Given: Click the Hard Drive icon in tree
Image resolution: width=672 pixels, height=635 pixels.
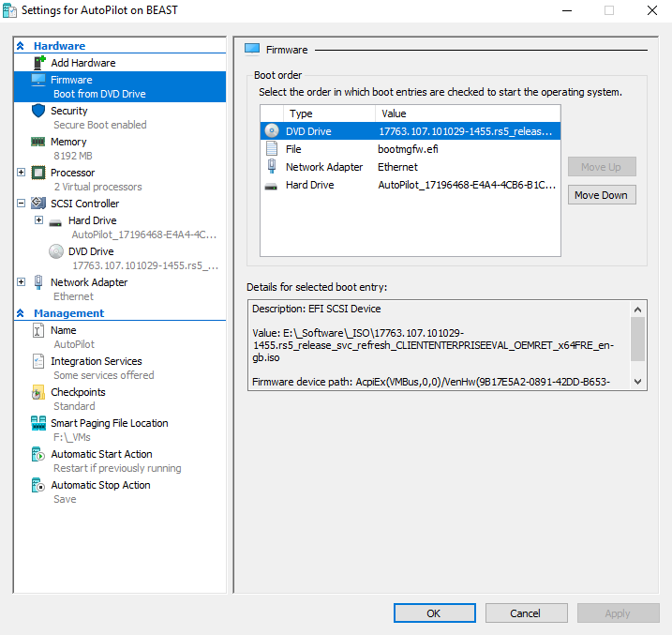Looking at the screenshot, I should click(55, 222).
